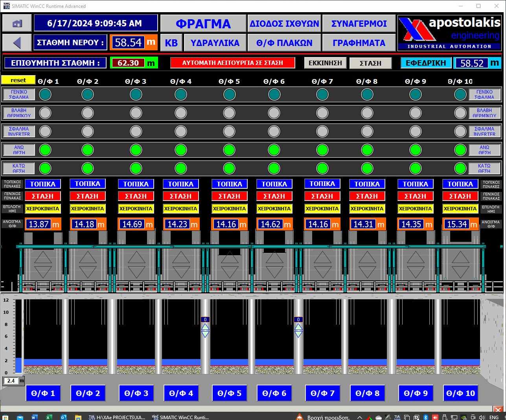
Task: Toggle the ΤΟΠΙΚΑ selector for gate Θ/Φ 6
Action: pyautogui.click(x=274, y=184)
